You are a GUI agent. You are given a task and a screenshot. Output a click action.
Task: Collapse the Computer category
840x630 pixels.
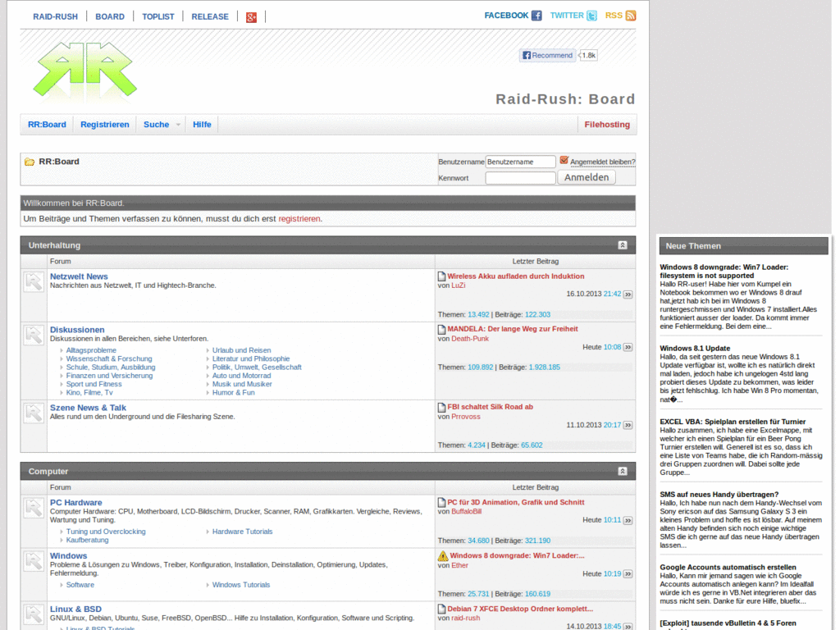623,472
